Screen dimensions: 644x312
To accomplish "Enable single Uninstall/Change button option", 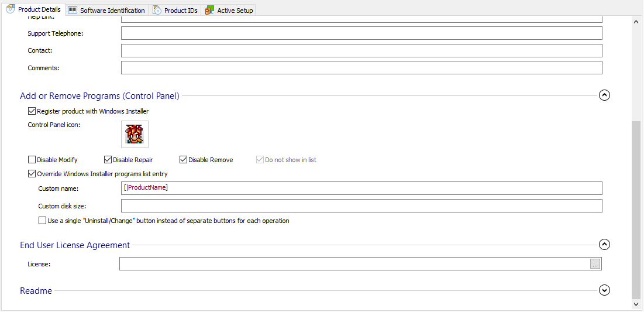I will tap(42, 221).
